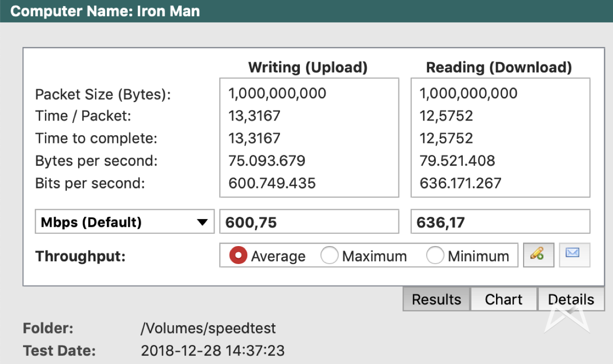Open the Chart tab
The image size is (613, 364).
(504, 300)
